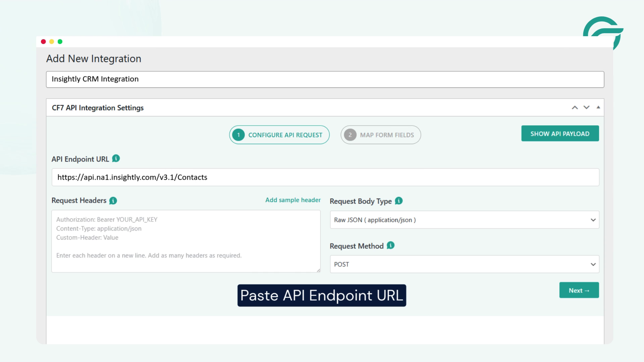Click the Request Headers textarea resize handle

pyautogui.click(x=318, y=270)
